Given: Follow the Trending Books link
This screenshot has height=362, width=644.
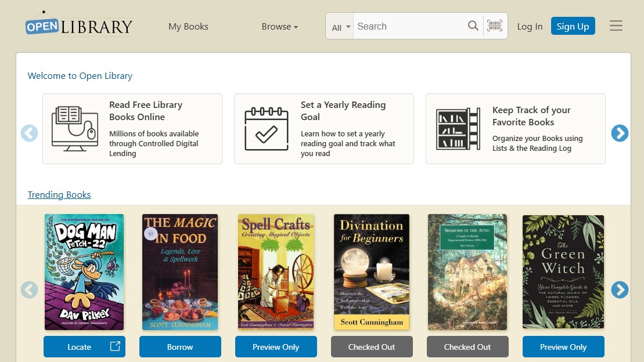Looking at the screenshot, I should point(59,194).
